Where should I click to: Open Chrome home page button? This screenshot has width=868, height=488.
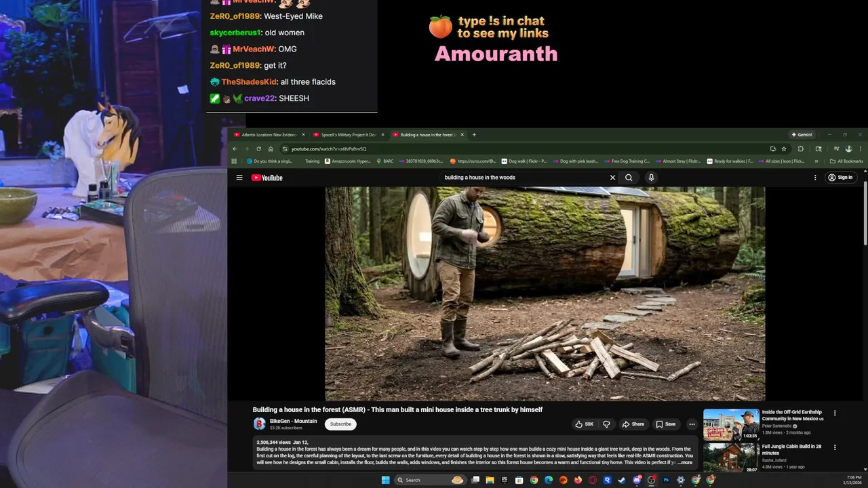[x=271, y=149]
